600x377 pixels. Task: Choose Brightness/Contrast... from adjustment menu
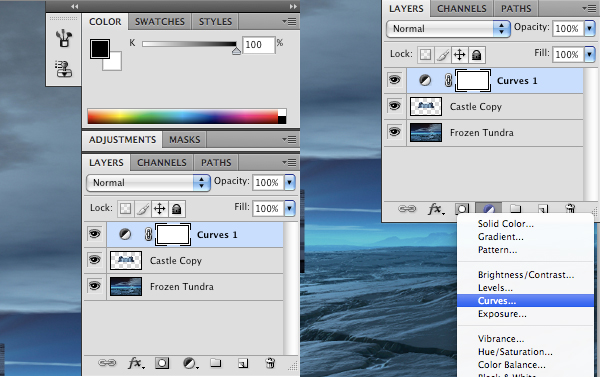(x=525, y=275)
